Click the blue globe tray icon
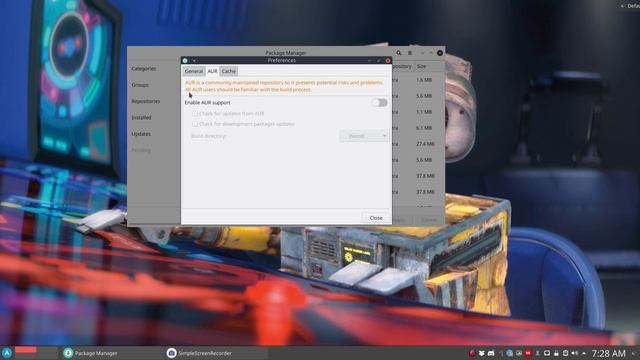 point(509,353)
